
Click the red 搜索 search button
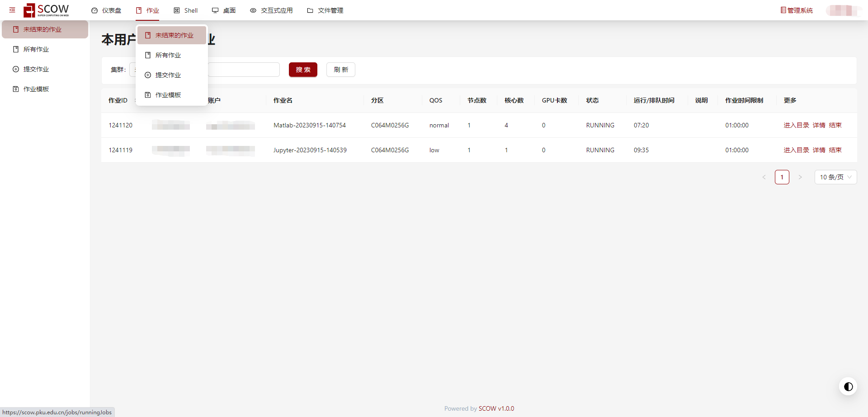(303, 70)
